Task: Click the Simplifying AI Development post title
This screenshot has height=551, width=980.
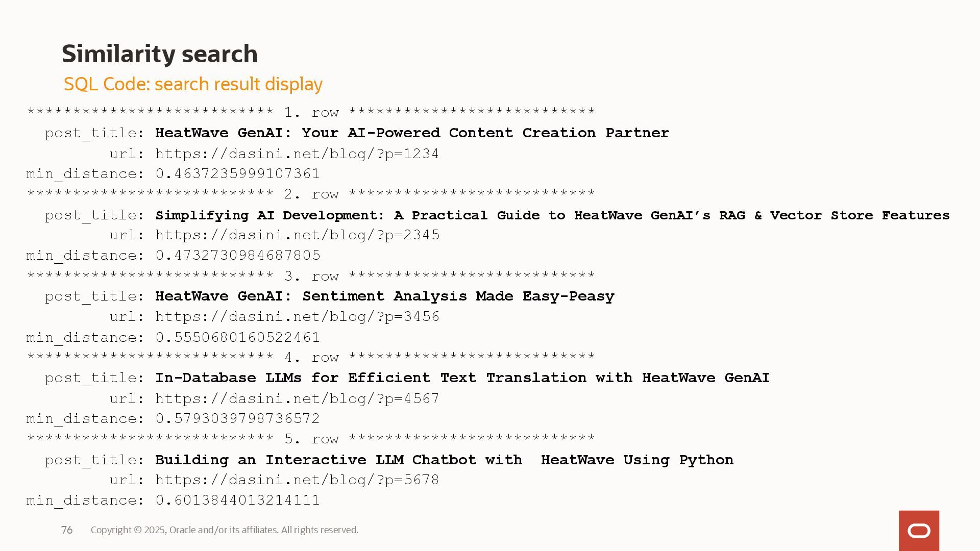Action: [x=552, y=215]
